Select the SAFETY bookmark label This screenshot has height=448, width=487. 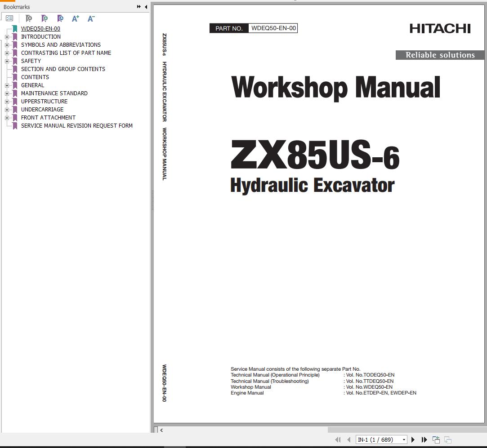[x=31, y=61]
